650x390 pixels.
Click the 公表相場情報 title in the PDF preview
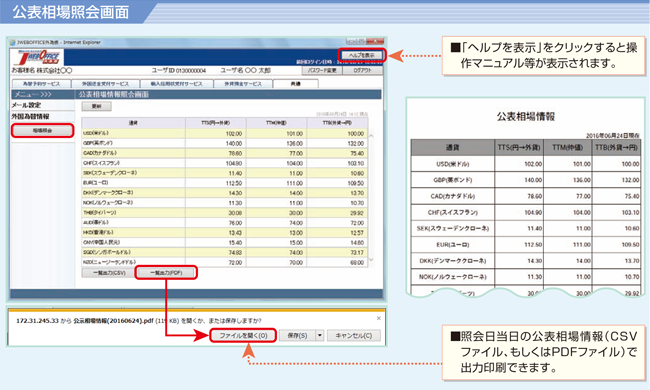pos(526,116)
